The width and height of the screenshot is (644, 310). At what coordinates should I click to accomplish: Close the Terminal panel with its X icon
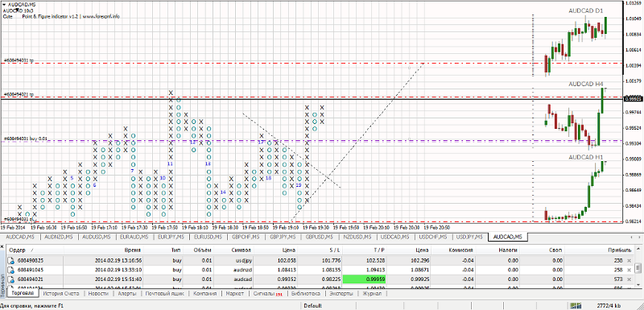(x=2, y=247)
